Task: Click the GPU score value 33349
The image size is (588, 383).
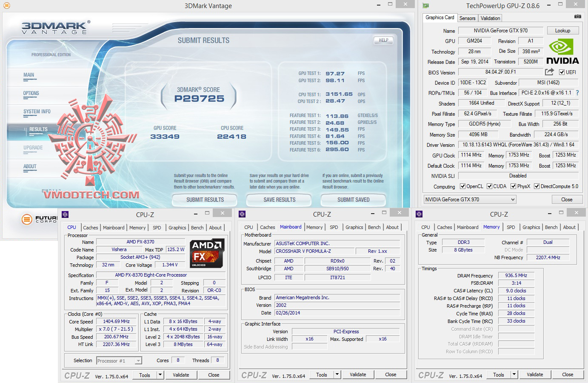Action: point(165,137)
